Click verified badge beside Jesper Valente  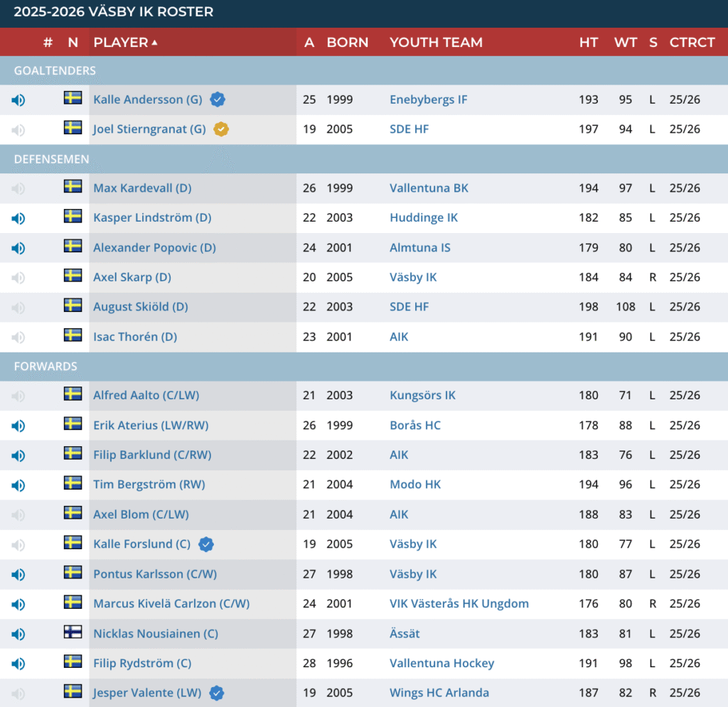[x=217, y=693]
